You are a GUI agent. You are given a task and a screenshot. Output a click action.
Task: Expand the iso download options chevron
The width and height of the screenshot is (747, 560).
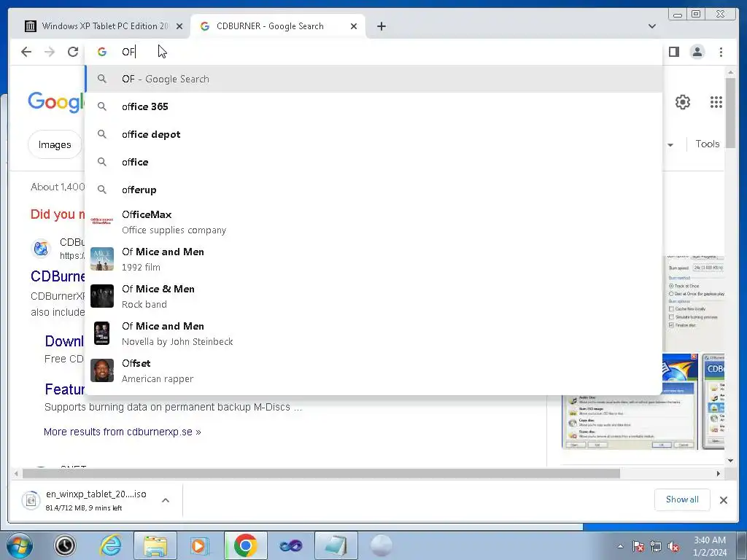pyautogui.click(x=166, y=500)
